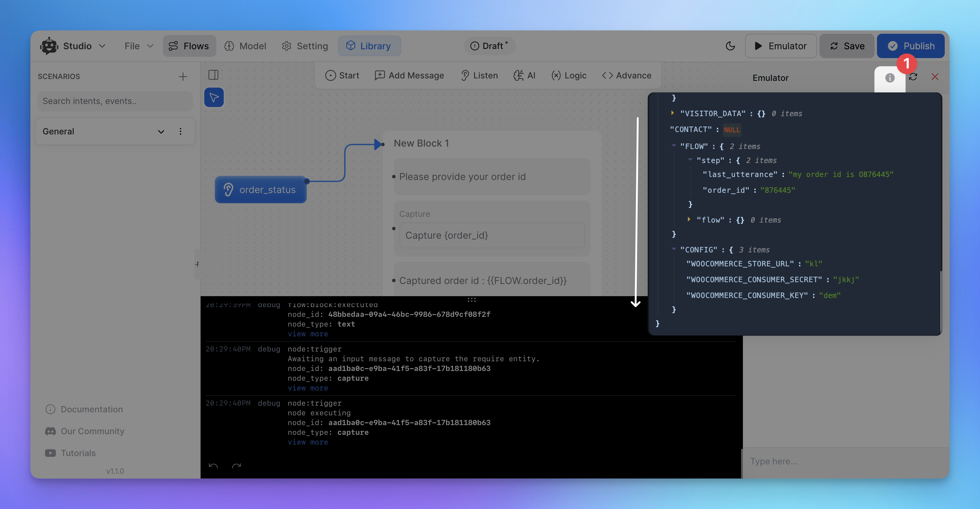
Task: Open the Library tab
Action: tap(369, 46)
